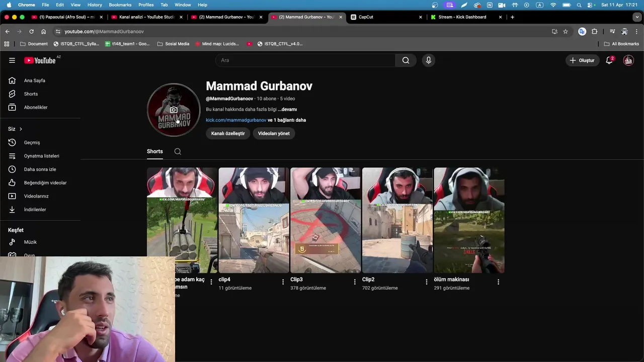Open options menu for Clip3
Viewport: 644px width, 362px height.
point(355,282)
